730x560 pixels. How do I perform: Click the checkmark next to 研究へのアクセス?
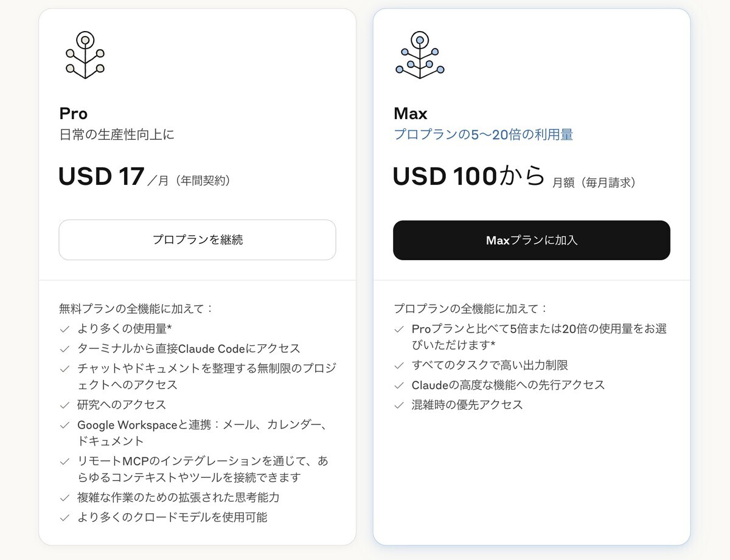point(64,405)
